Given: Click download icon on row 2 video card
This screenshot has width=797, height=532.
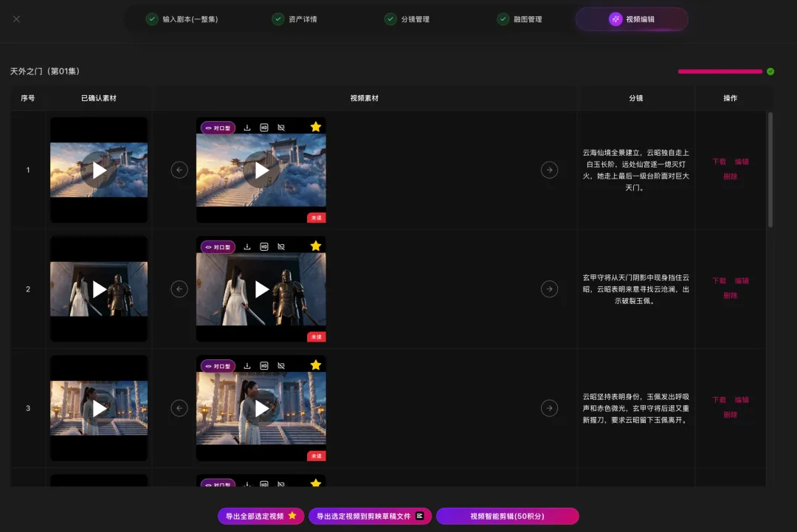Looking at the screenshot, I should [x=247, y=246].
